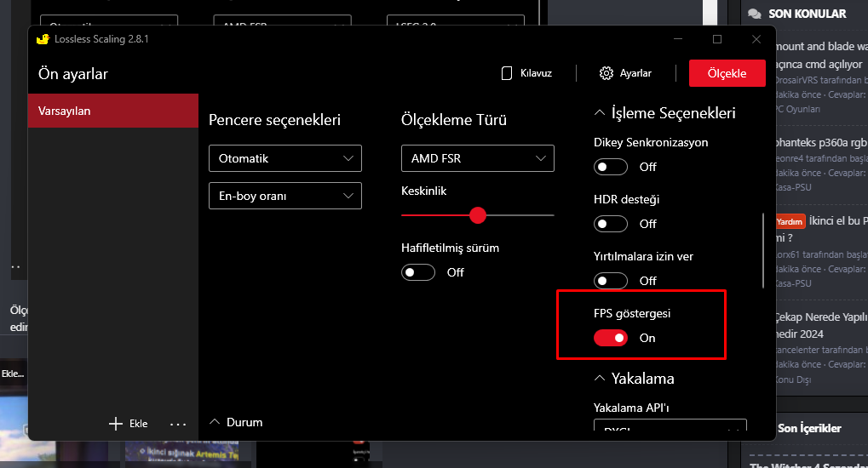Click Ekle to add preset

129,424
